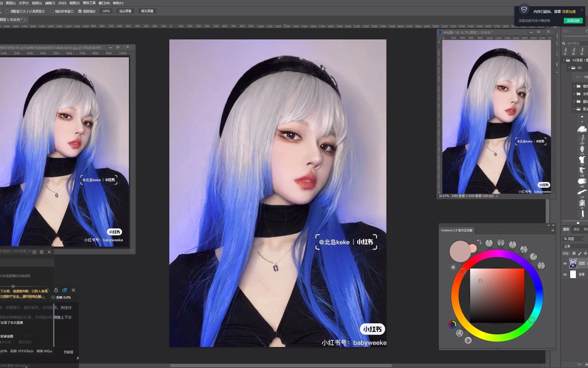Click the sun brightness icon in Coolorus
Screen dimensions: 588x368
pos(453,268)
